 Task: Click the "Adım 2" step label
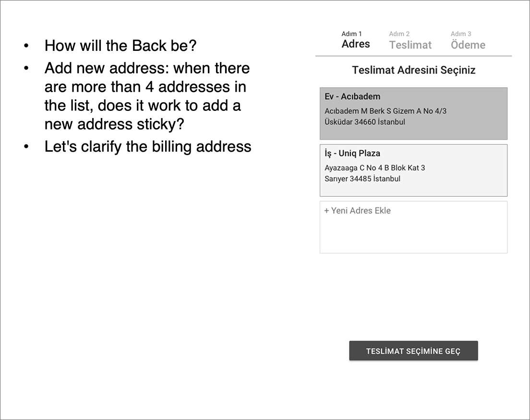coord(399,34)
